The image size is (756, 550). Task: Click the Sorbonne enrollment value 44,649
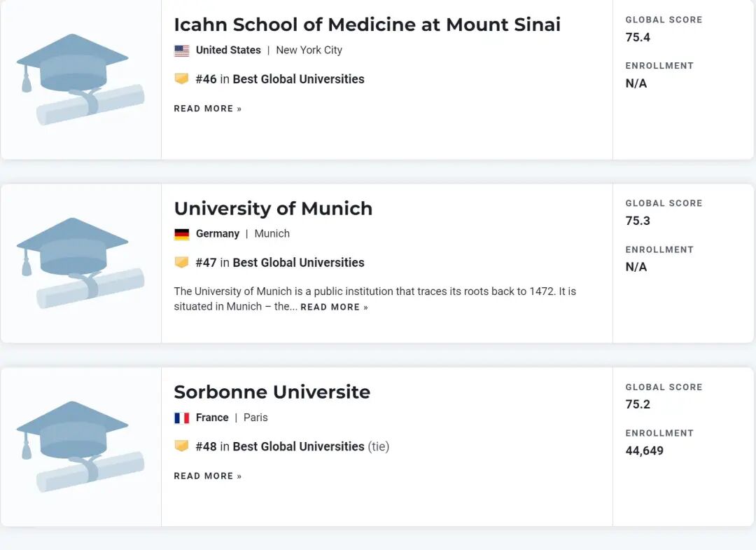tap(644, 451)
